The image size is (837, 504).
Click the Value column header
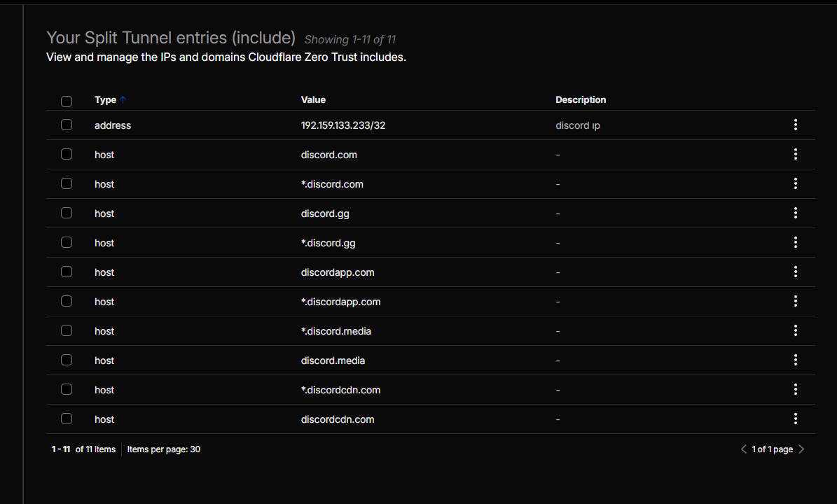313,100
